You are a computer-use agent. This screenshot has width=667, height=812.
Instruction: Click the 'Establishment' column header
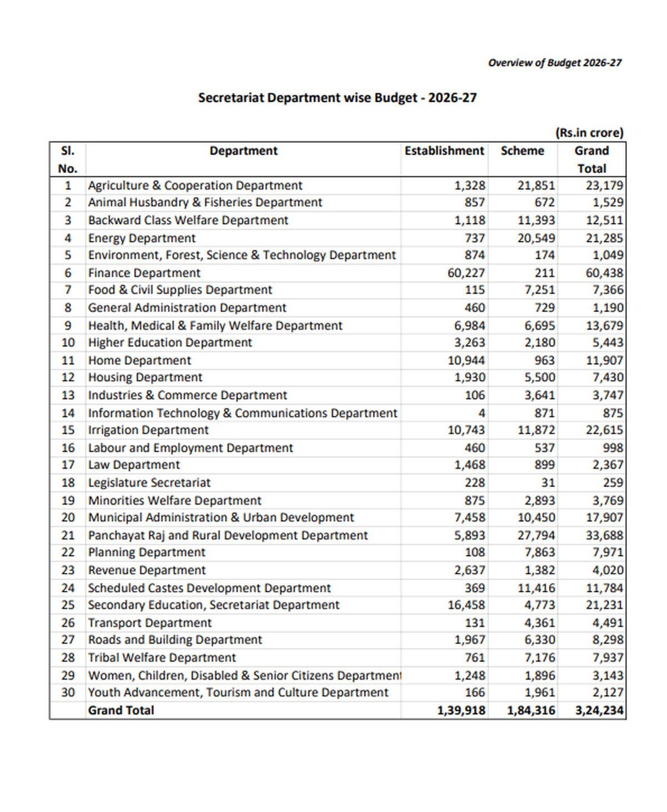[444, 151]
